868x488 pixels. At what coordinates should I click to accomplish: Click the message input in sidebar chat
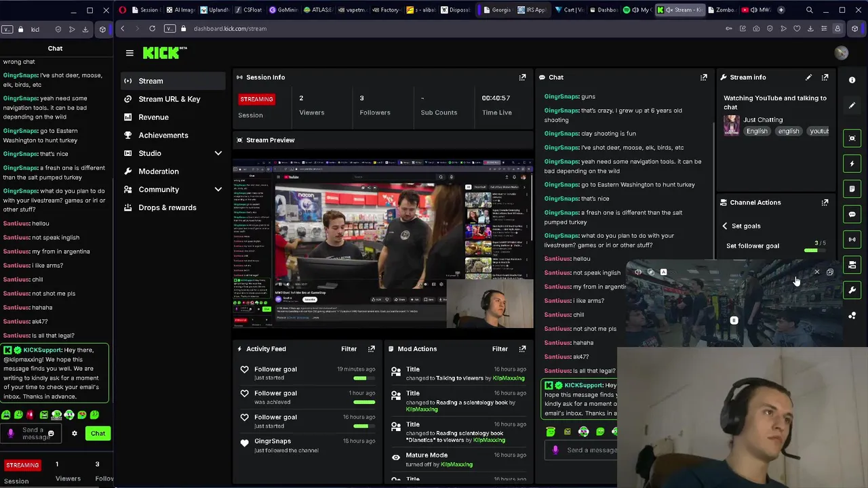[x=32, y=434]
